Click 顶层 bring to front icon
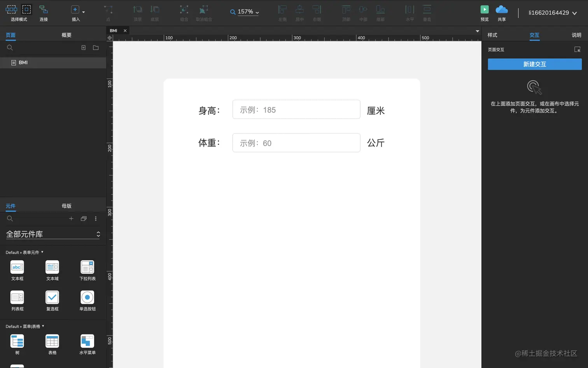The image size is (588, 368). click(138, 10)
